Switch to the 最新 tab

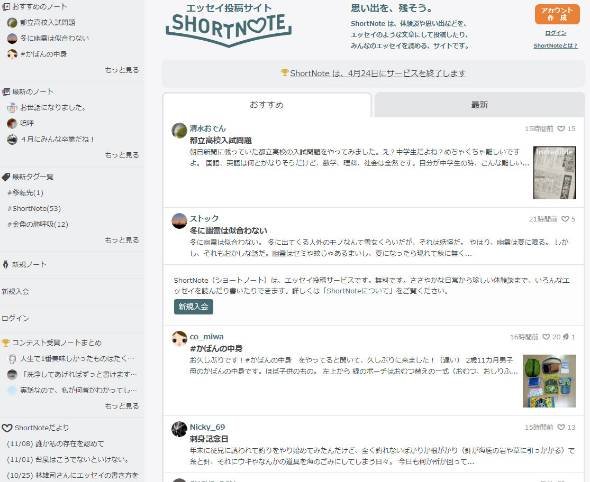(479, 105)
